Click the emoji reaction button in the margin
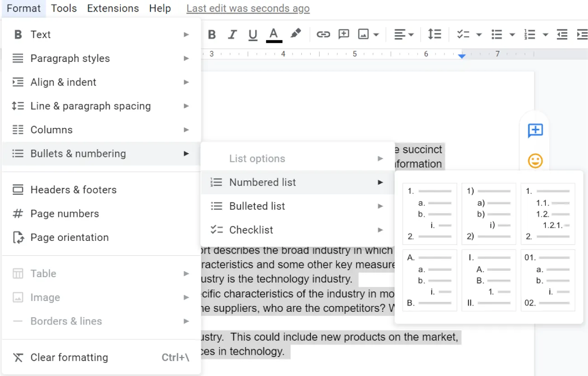 click(535, 160)
